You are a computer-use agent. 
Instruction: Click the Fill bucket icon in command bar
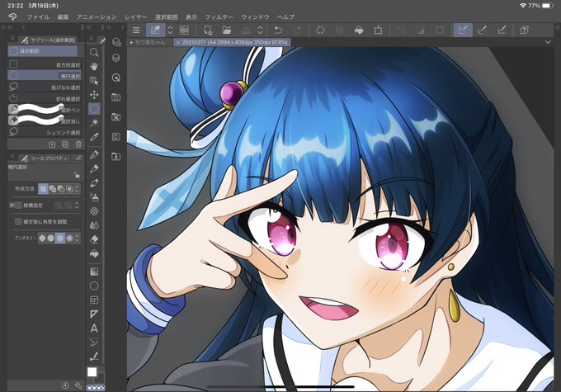359,31
